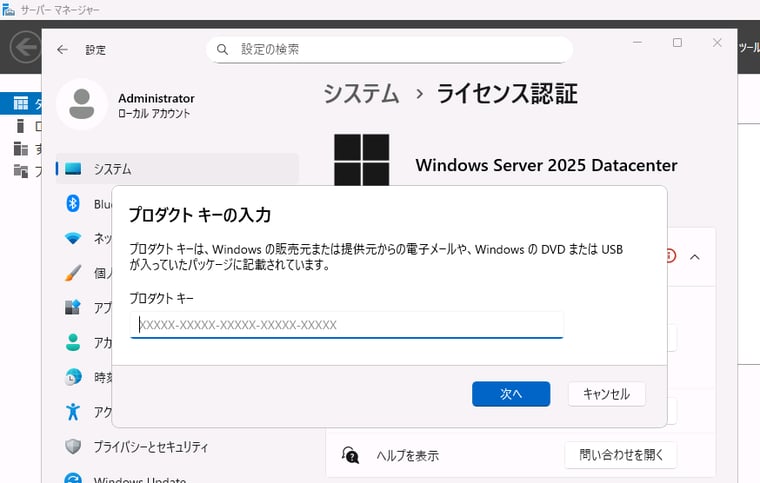The image size is (760, 483).
Task: Go back with Settings back arrow
Action: (x=63, y=49)
